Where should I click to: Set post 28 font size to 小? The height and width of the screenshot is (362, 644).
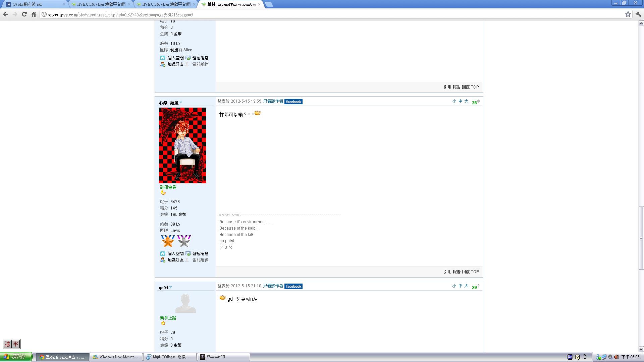click(454, 101)
